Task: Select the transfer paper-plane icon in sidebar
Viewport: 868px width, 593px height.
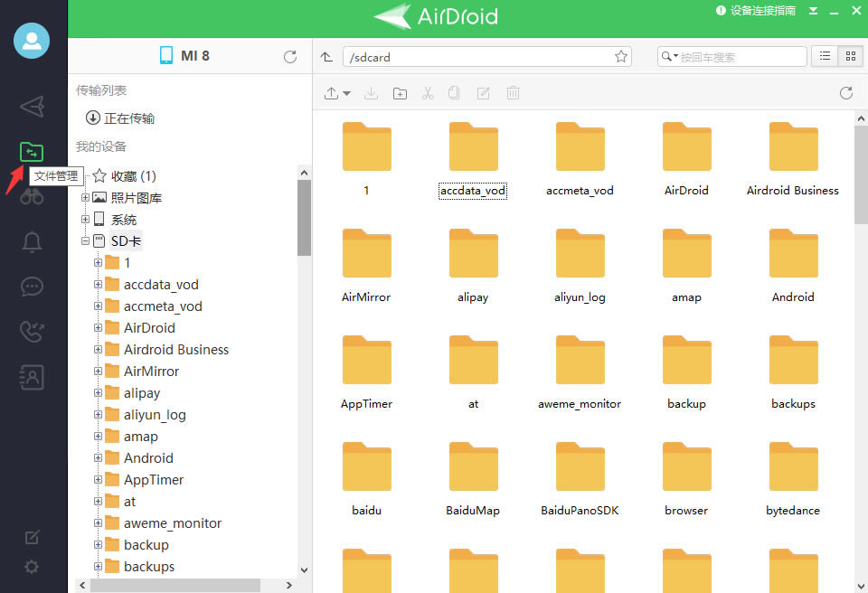Action: [x=32, y=107]
